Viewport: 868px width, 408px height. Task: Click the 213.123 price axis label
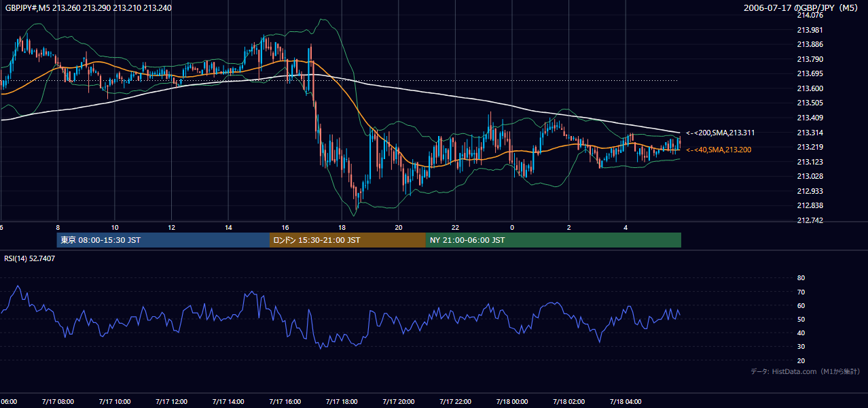[809, 162]
